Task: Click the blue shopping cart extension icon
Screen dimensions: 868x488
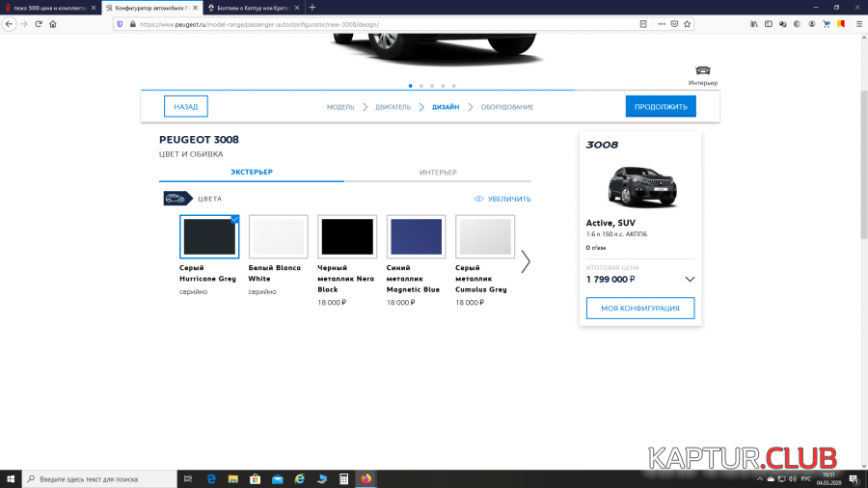Action: [x=827, y=24]
